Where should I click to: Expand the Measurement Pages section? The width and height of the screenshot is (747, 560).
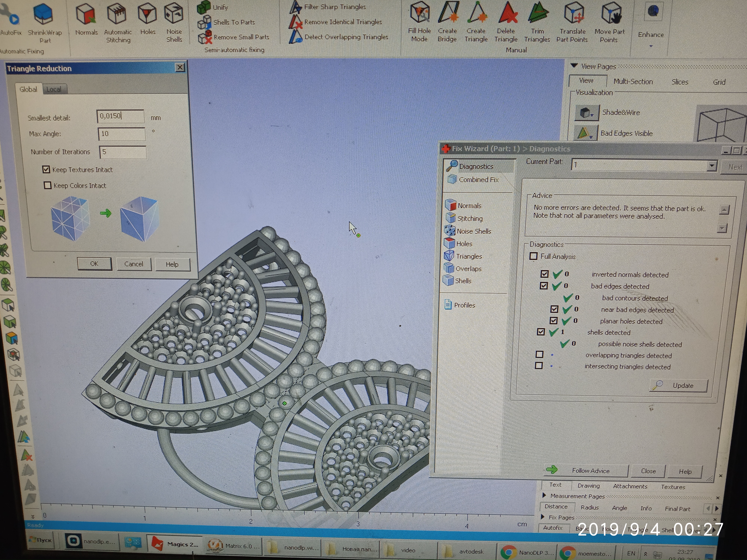(x=544, y=496)
